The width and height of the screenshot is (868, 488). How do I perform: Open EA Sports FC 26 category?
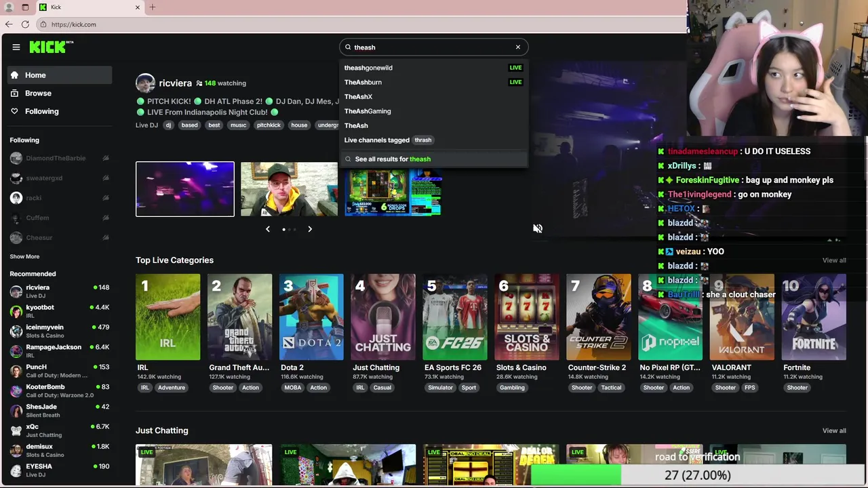click(455, 317)
